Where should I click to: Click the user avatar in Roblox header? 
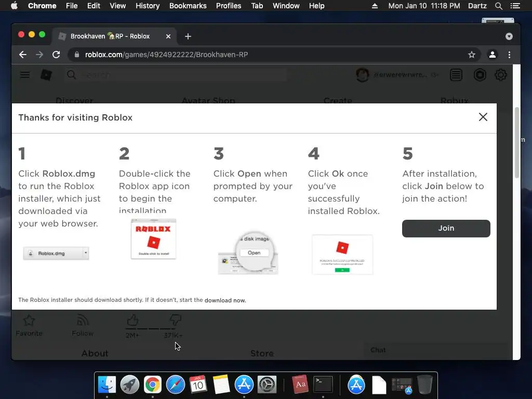click(362, 75)
